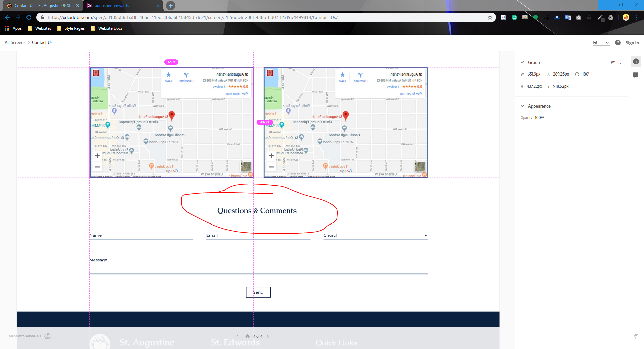The image size is (644, 349).
Task: Collapse the Appearance section
Action: 522,106
